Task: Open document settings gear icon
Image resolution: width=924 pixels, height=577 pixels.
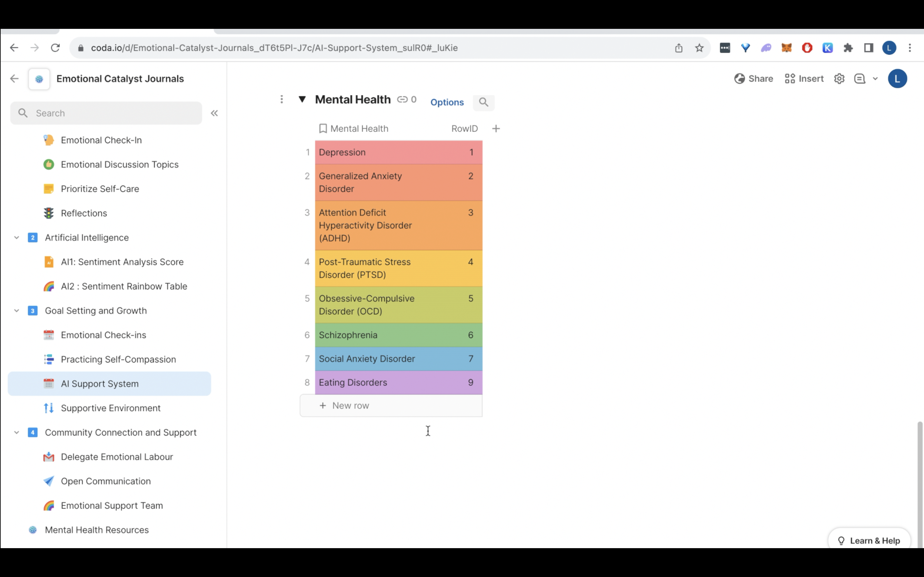Action: tap(839, 79)
